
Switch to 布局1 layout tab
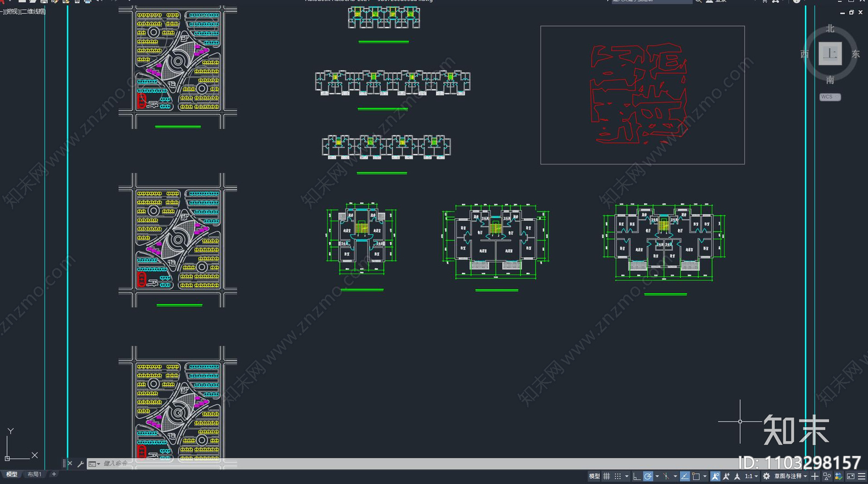(x=34, y=474)
